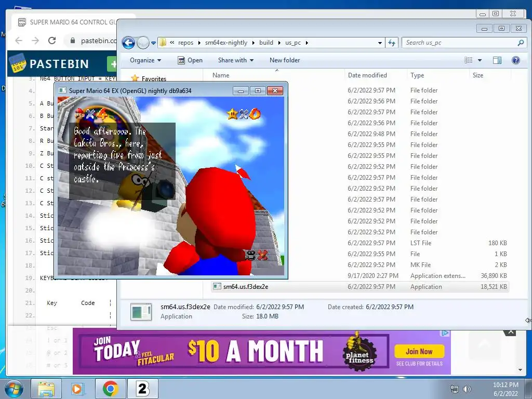Sort by Name column header
This screenshot has height=399, width=532.
(221, 75)
